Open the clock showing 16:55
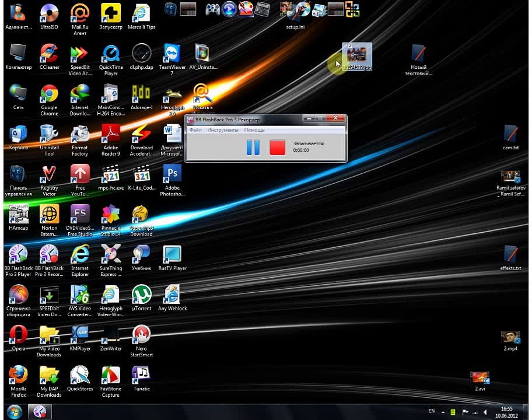Screen dimensions: 532x420 coord(506,412)
